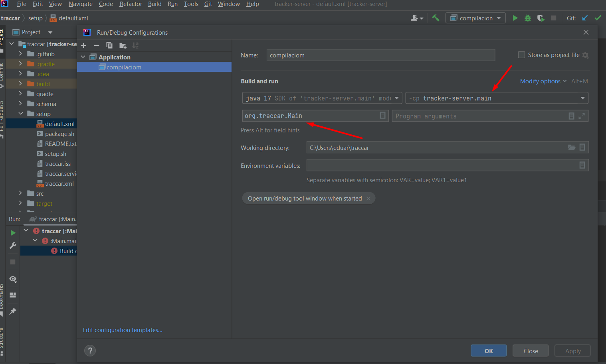Click the Stop square icon in toolbar
This screenshot has width=606, height=364.
554,18
